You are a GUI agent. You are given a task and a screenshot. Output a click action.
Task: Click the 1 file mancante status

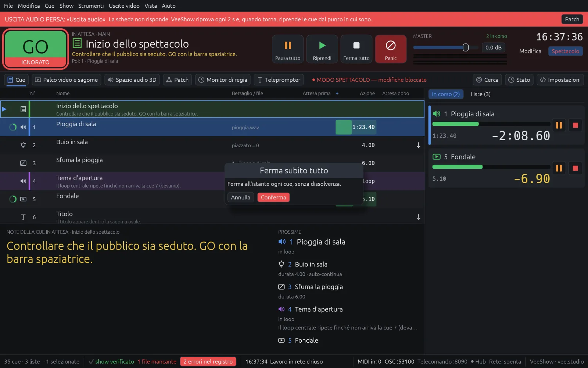[157, 362]
